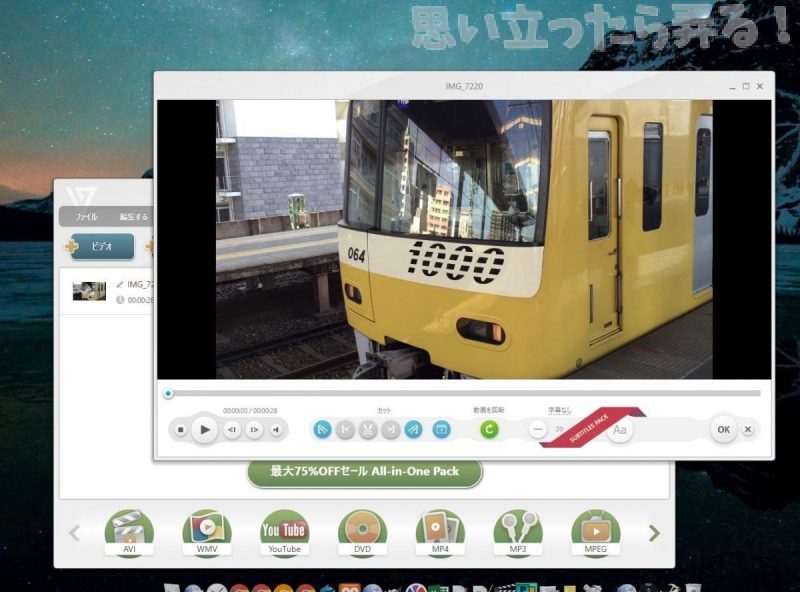Click the pencil rename icon beside IMG_72
The width and height of the screenshot is (800, 592).
[x=120, y=284]
